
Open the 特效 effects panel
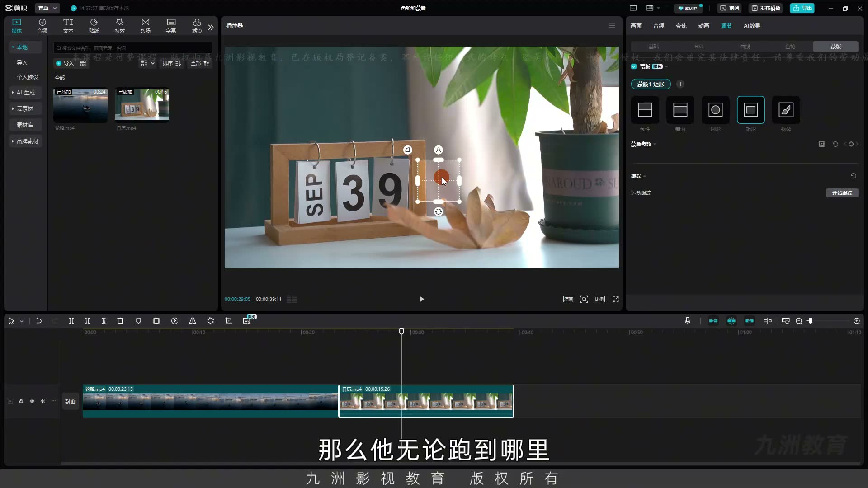pyautogui.click(x=120, y=26)
